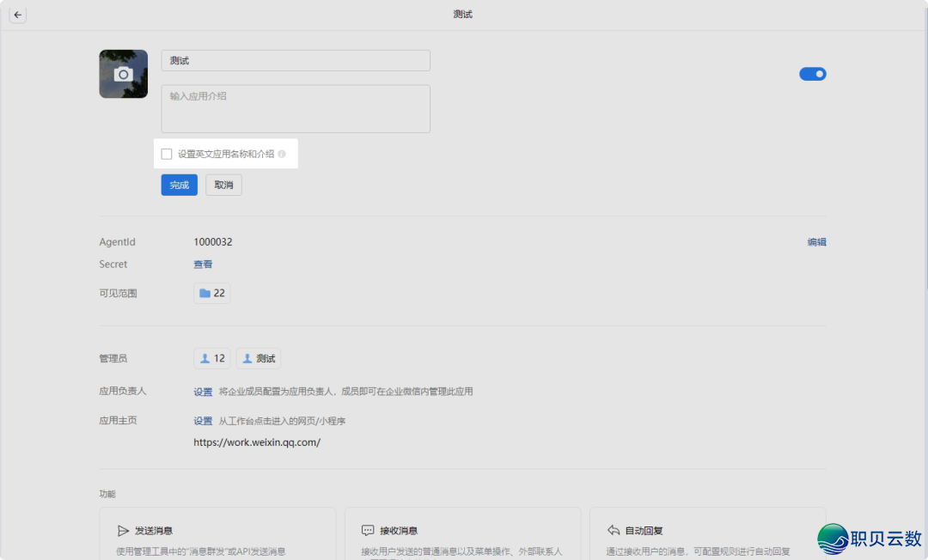Click the camera icon on app avatar

pyautogui.click(x=123, y=74)
